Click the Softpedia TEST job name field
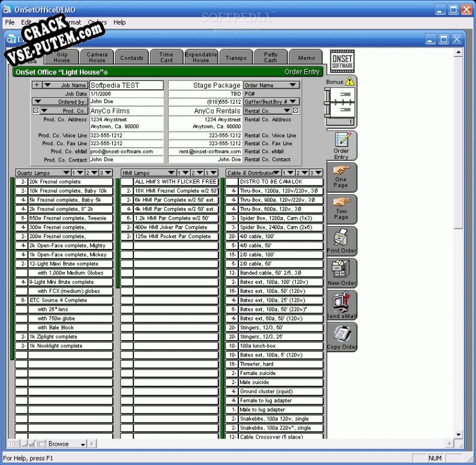The width and height of the screenshot is (476, 465). [126, 85]
